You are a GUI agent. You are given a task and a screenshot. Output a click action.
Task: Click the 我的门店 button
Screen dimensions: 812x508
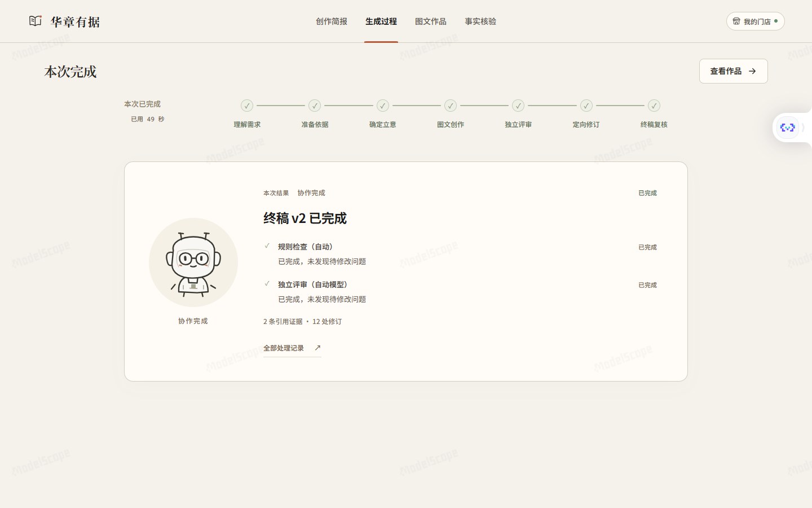pos(756,21)
